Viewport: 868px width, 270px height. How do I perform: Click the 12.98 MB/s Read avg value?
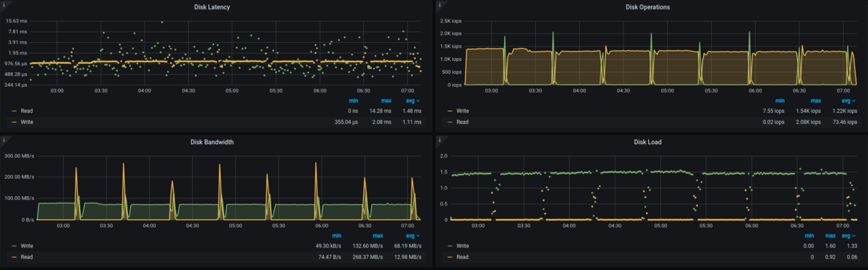click(x=407, y=256)
